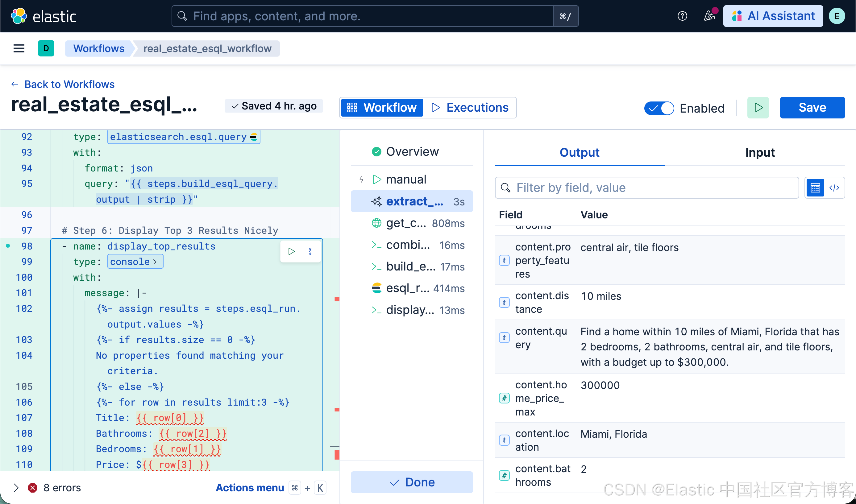Run the display_top_results step play icon
Screen dimensions: 856x504
291,251
